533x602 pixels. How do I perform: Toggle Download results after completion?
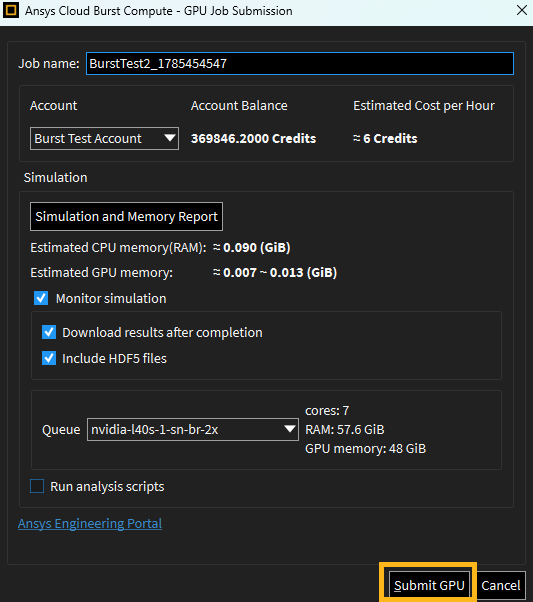[49, 332]
